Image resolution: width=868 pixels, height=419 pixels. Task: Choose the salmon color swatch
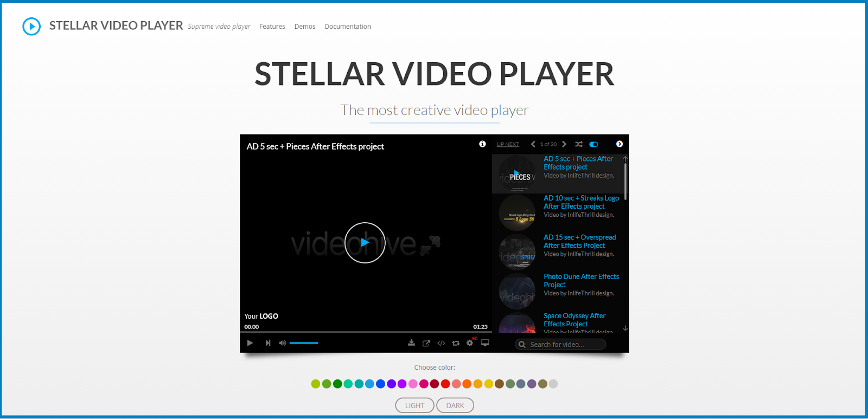point(456,384)
